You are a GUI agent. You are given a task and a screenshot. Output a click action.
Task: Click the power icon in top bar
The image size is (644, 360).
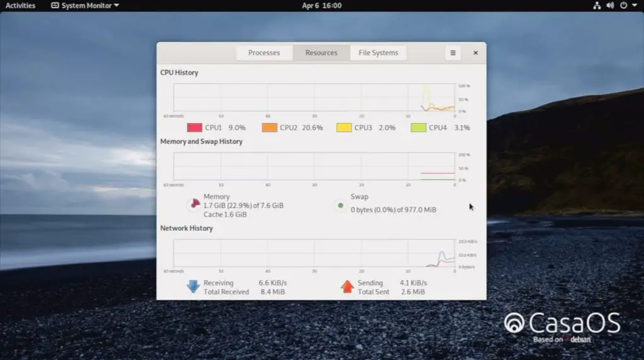(623, 6)
